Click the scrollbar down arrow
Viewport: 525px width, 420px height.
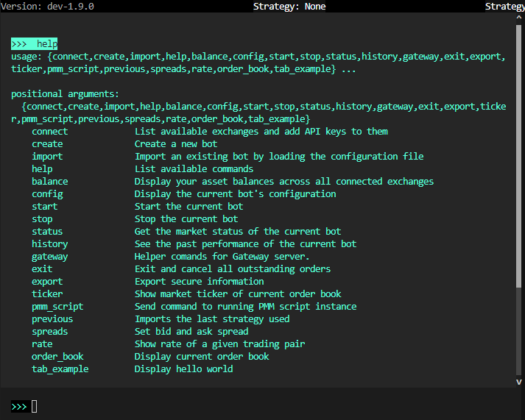point(519,382)
